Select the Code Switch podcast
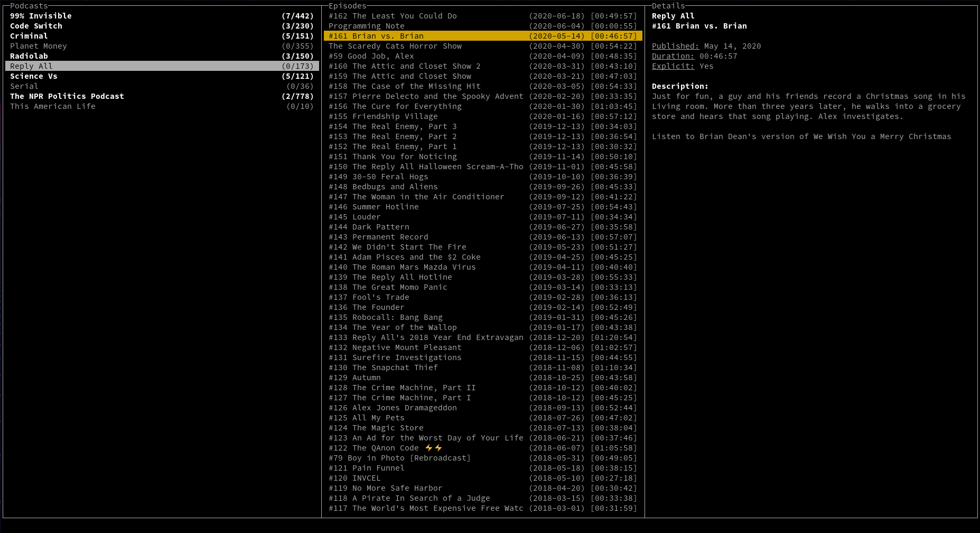980x533 pixels. (x=162, y=26)
